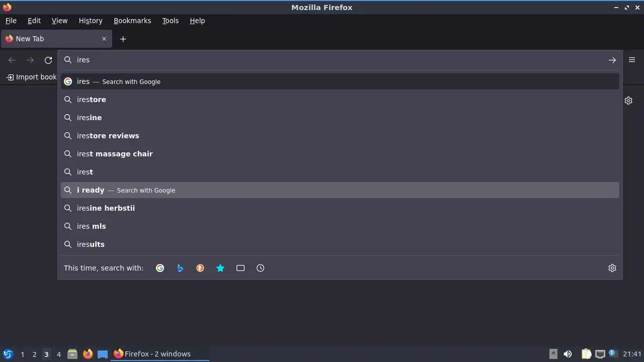Open the new tab page personalize gear
Screen dimensions: 644x362
(628, 101)
